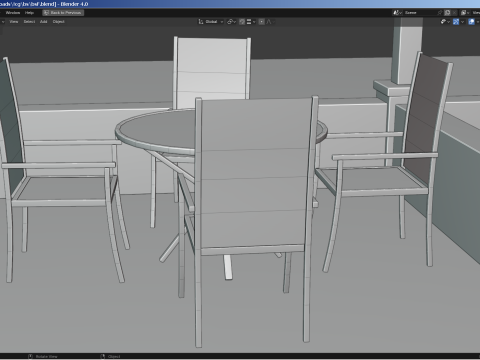Toggle the snapping magnet icon

(x=242, y=22)
